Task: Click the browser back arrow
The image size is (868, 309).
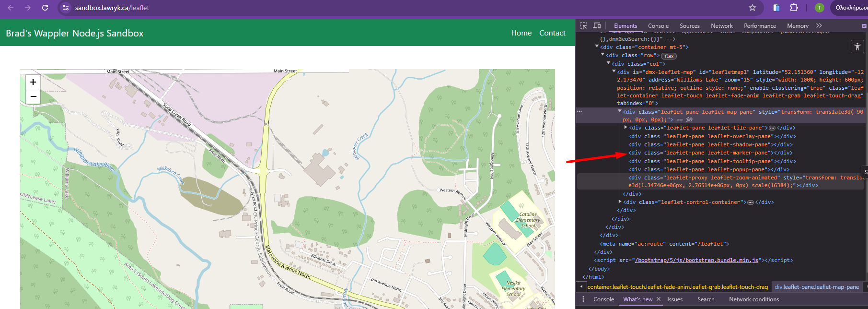Action: tap(11, 8)
